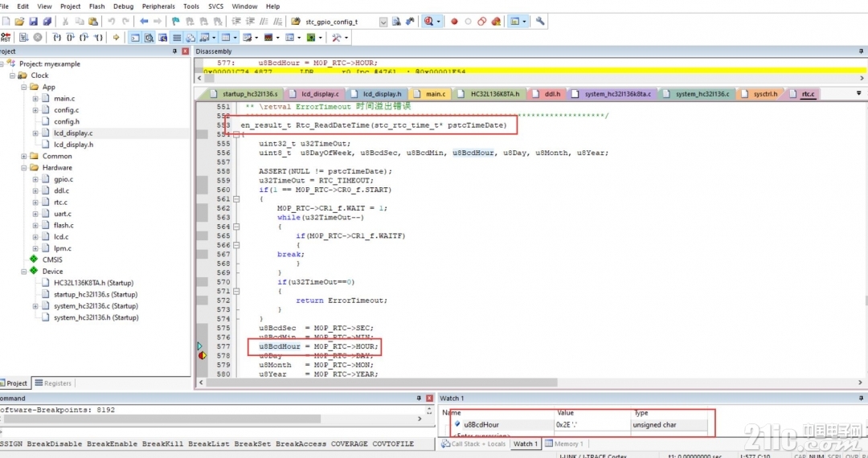Step into one line
Viewport: 868px width, 458px height.
coord(57,38)
